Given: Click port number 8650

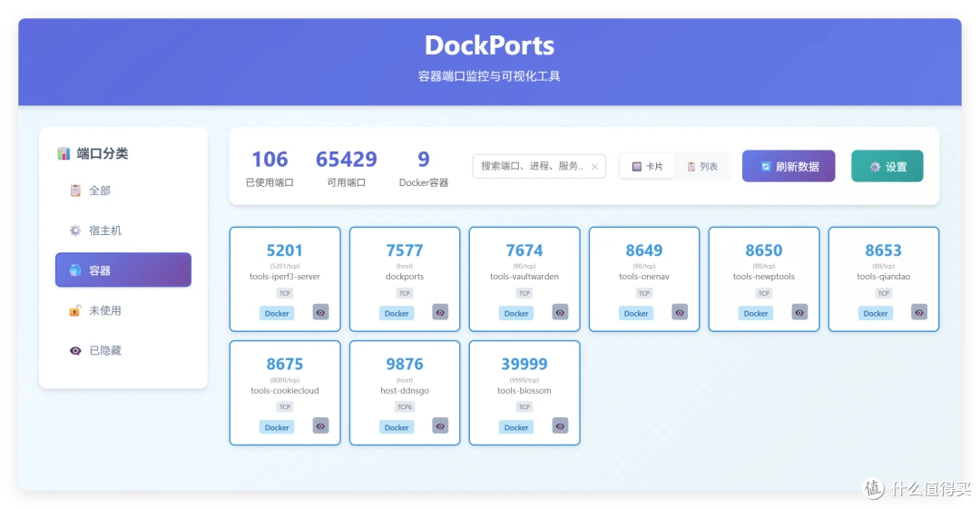Looking at the screenshot, I should click(x=764, y=250).
